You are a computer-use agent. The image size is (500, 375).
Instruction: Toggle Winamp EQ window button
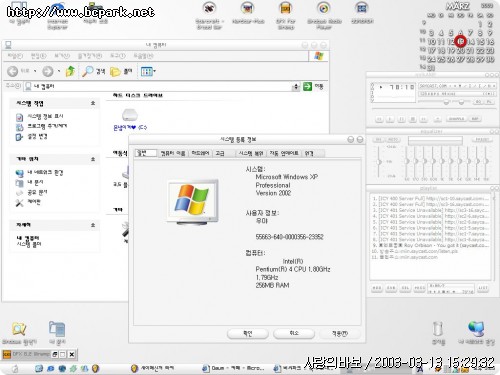coord(478,102)
